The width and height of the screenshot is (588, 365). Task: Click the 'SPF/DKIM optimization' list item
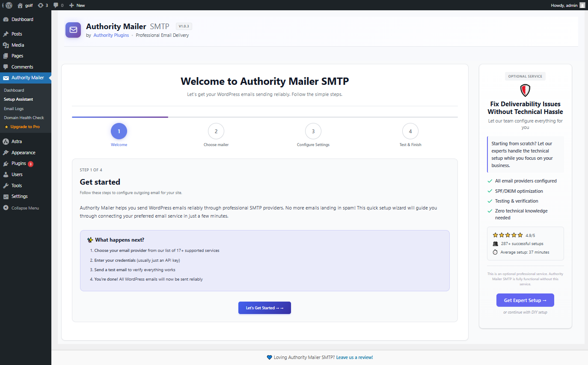coord(519,191)
